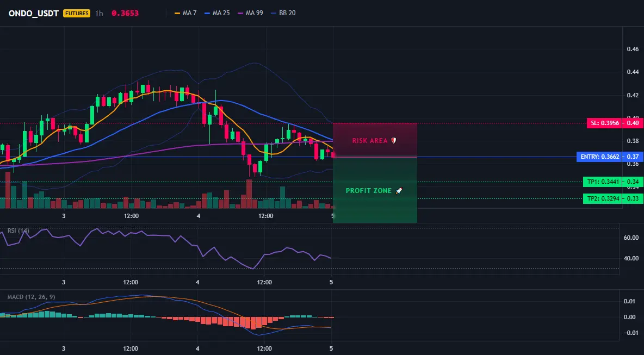Click the green 0.33 price axis badge

pyautogui.click(x=632, y=199)
